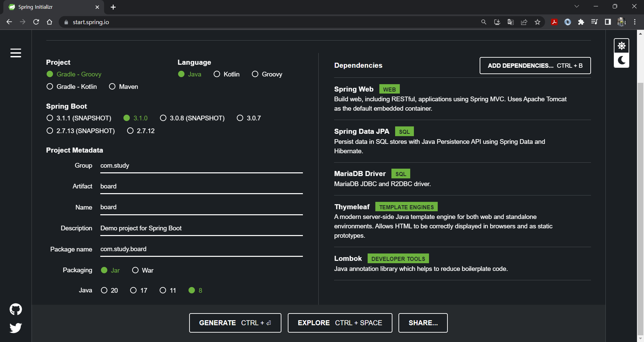This screenshot has width=644, height=342.
Task: Open the Twitter link icon
Action: (x=16, y=328)
